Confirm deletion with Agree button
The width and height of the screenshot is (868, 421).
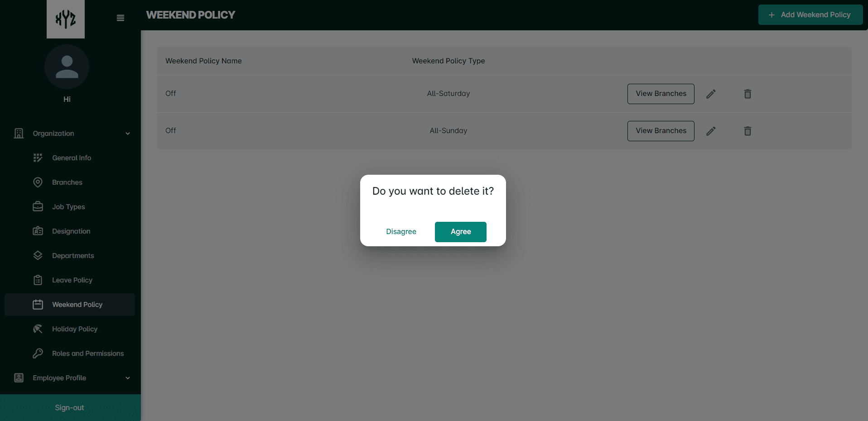pyautogui.click(x=460, y=232)
